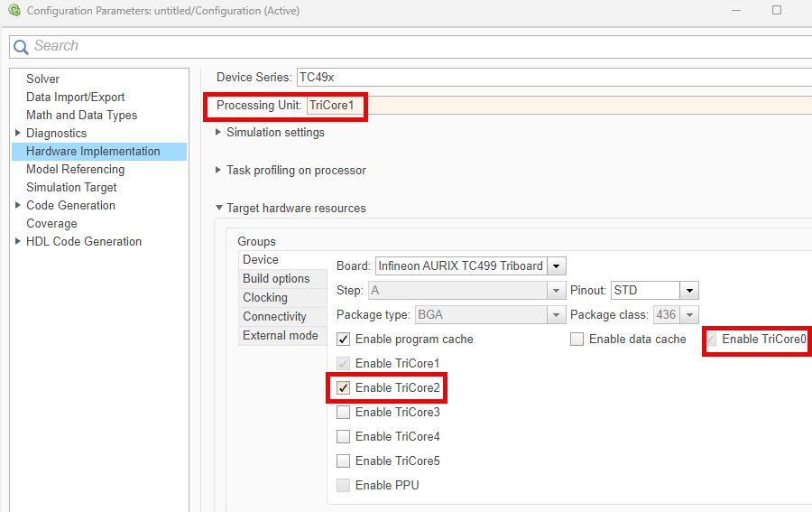Click into the Search field
812x512 pixels.
pos(406,46)
